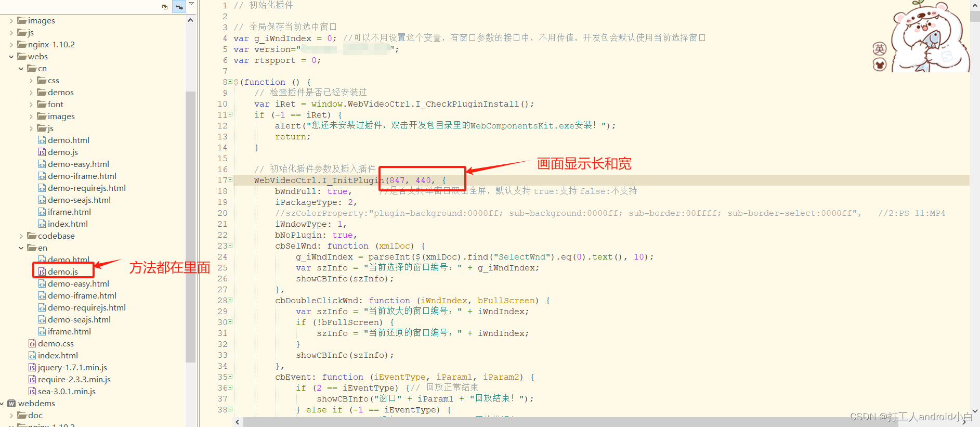Collapse code fold at line 11
Screen dimensions: 980x427
coord(230,114)
